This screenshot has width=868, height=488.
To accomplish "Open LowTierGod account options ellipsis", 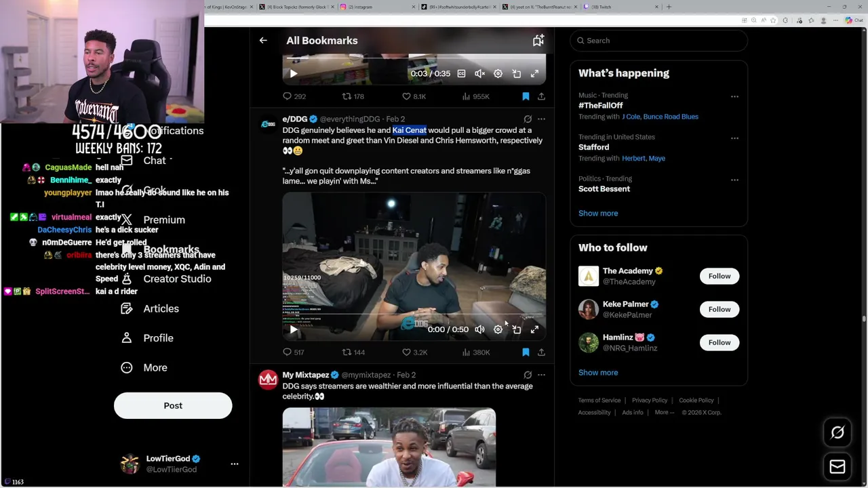I will (235, 464).
